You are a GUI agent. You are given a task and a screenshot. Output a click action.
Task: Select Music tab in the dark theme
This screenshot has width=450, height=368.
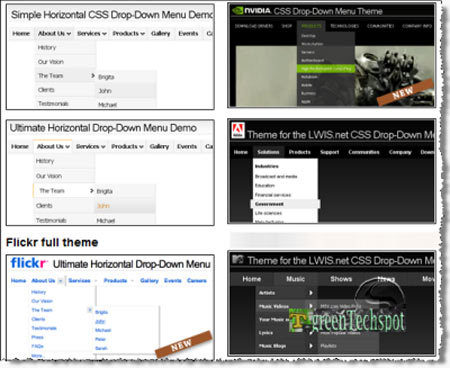[x=295, y=279]
